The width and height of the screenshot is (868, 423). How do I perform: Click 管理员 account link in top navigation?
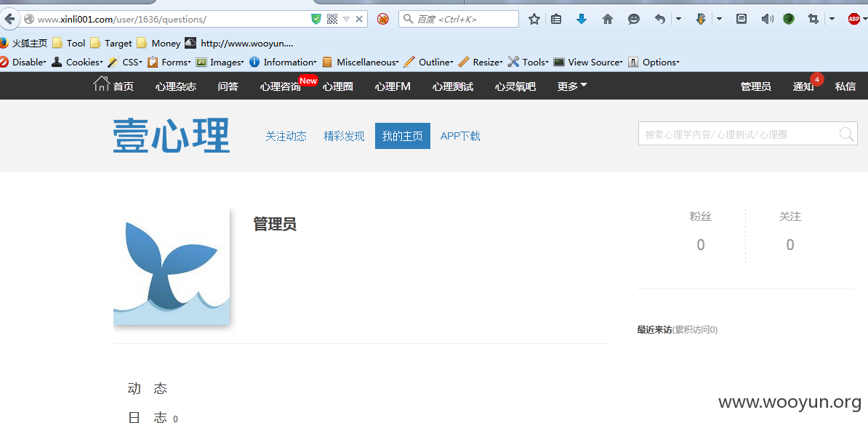(x=755, y=86)
